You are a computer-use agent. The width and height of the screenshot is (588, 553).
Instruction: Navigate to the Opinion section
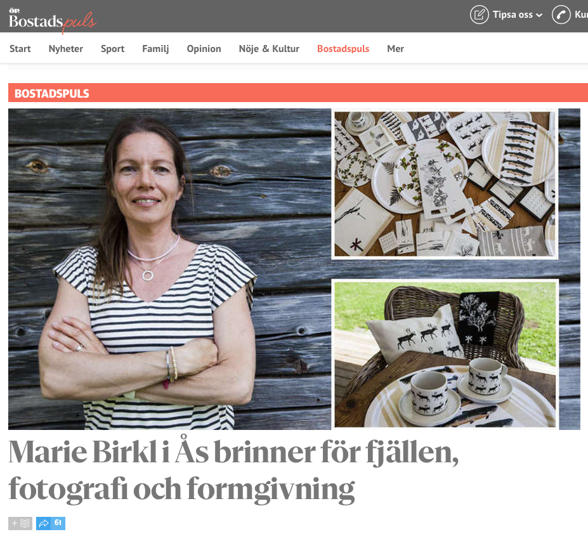click(x=204, y=49)
